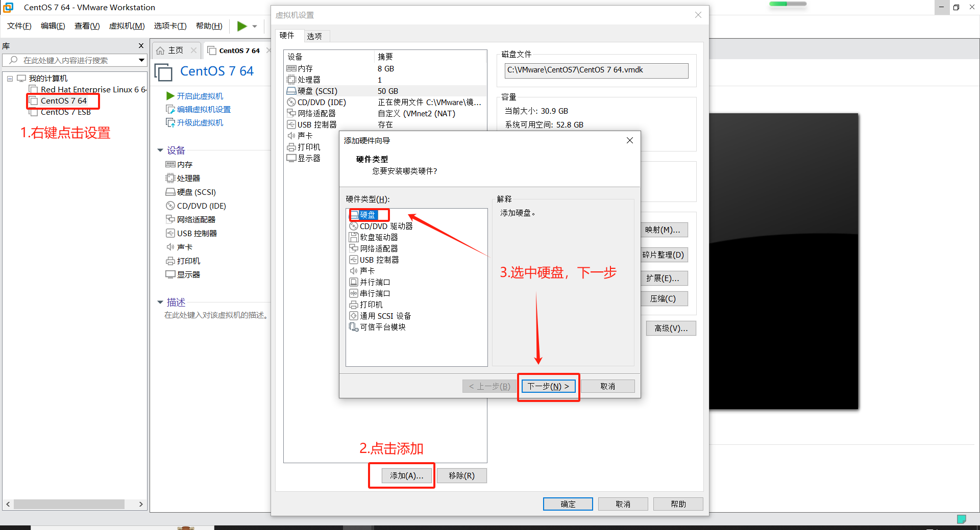Click 添加(A)... button in settings dialog
980x530 pixels.
pyautogui.click(x=407, y=475)
